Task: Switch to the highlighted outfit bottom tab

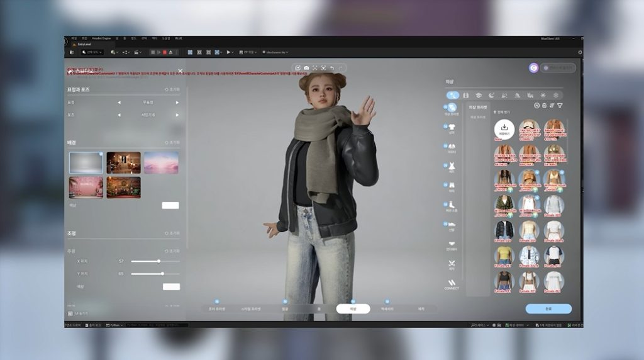Action: point(353,308)
